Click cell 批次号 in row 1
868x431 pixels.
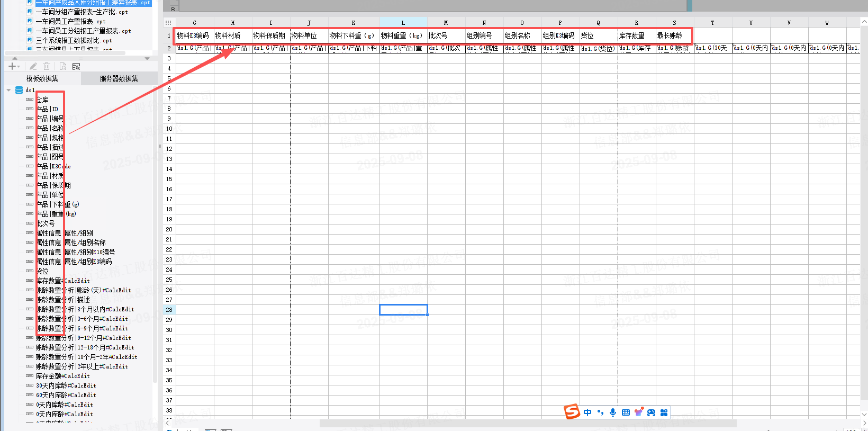tap(446, 35)
